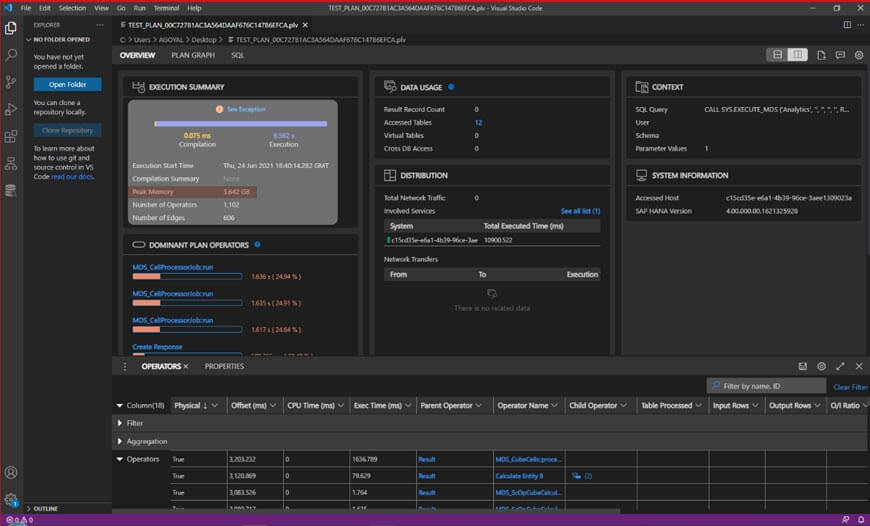The width and height of the screenshot is (870, 526).
Task: Open the comment icon in plan toolbar
Action: (840, 55)
